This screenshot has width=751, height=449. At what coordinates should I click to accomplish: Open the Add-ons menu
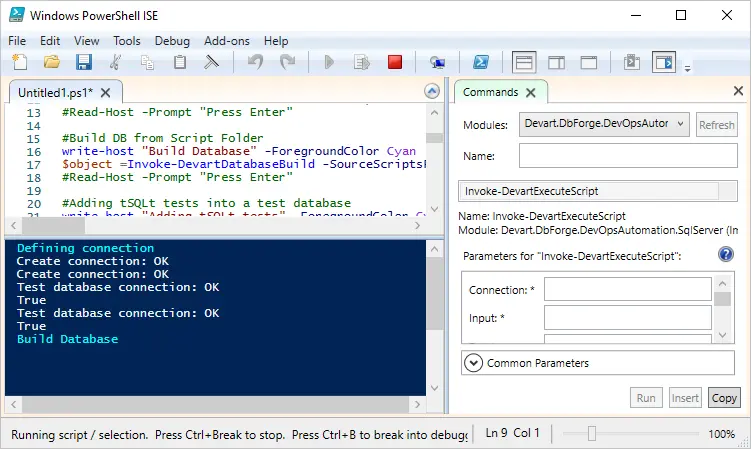tap(227, 41)
